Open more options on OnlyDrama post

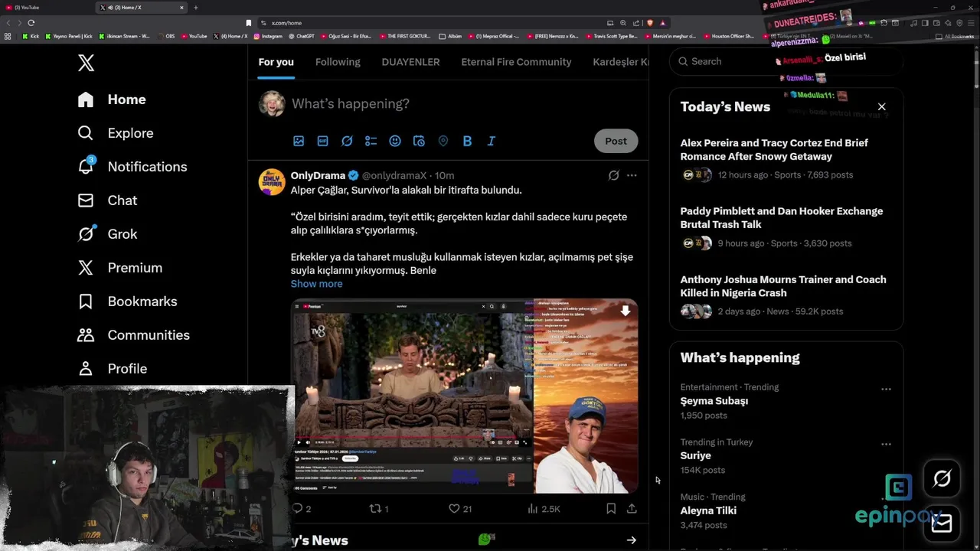632,175
